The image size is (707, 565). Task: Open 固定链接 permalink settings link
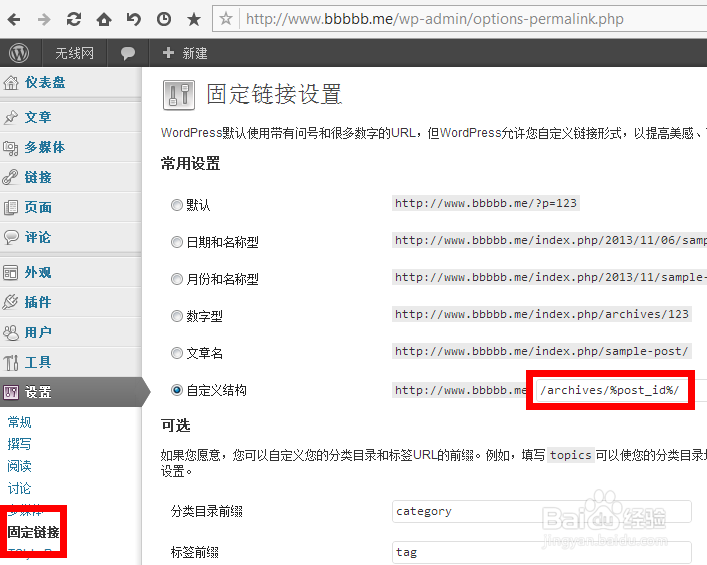33,532
